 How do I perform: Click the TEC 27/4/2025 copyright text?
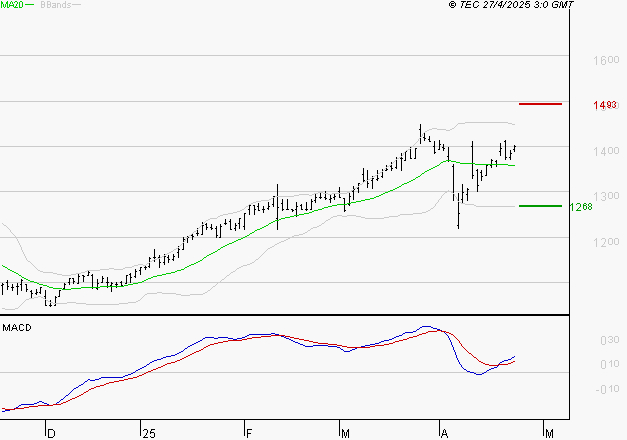(x=511, y=4)
